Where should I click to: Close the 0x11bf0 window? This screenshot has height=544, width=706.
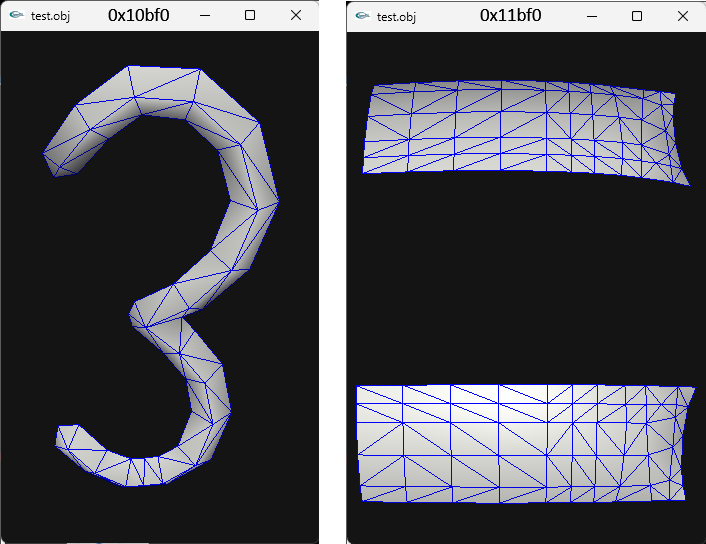point(683,15)
